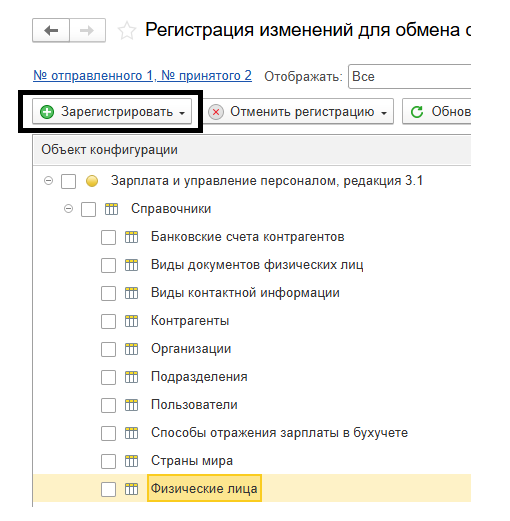
Task: Select Способы отражения зарплаты в бухучете row
Action: (x=279, y=433)
